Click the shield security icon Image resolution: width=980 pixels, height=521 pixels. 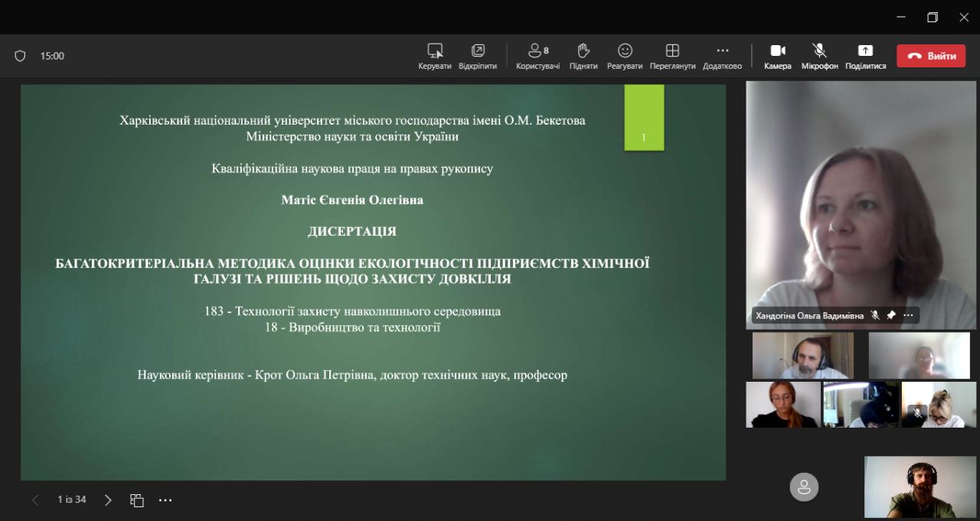click(x=21, y=56)
